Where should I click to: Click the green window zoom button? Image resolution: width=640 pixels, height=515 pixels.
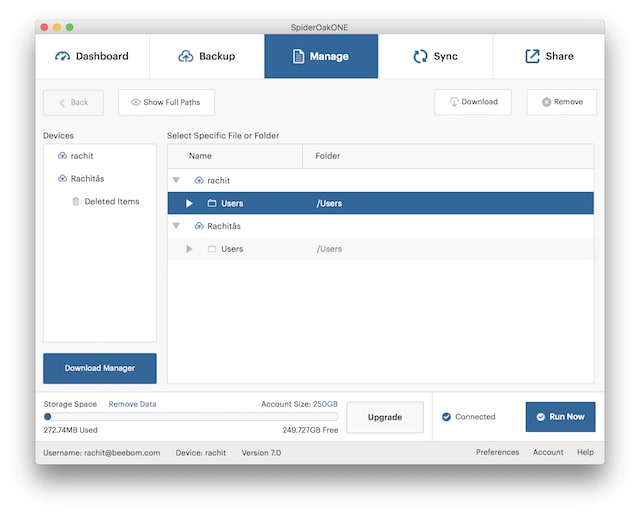[x=70, y=27]
